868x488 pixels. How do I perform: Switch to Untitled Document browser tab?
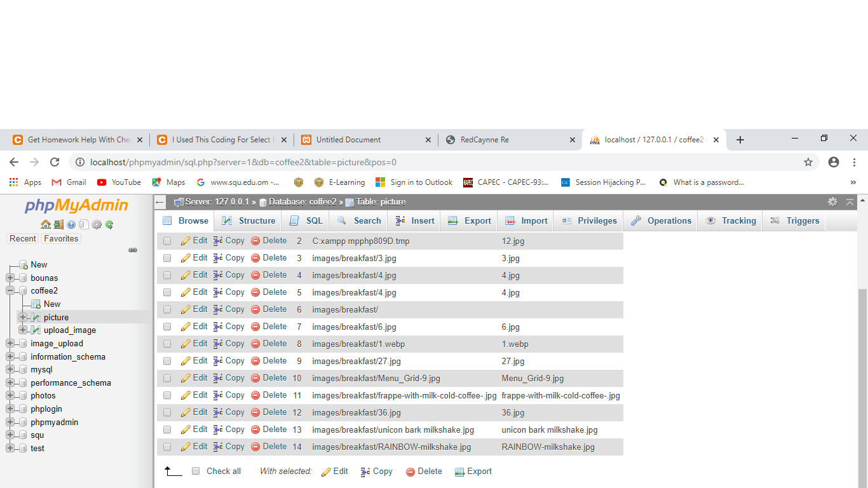(x=366, y=140)
